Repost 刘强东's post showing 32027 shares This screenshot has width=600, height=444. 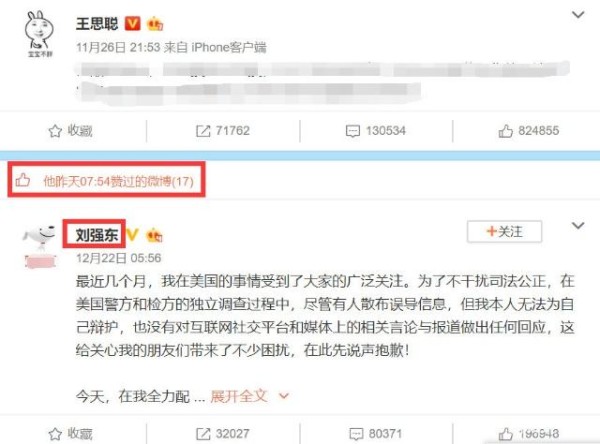click(x=223, y=434)
